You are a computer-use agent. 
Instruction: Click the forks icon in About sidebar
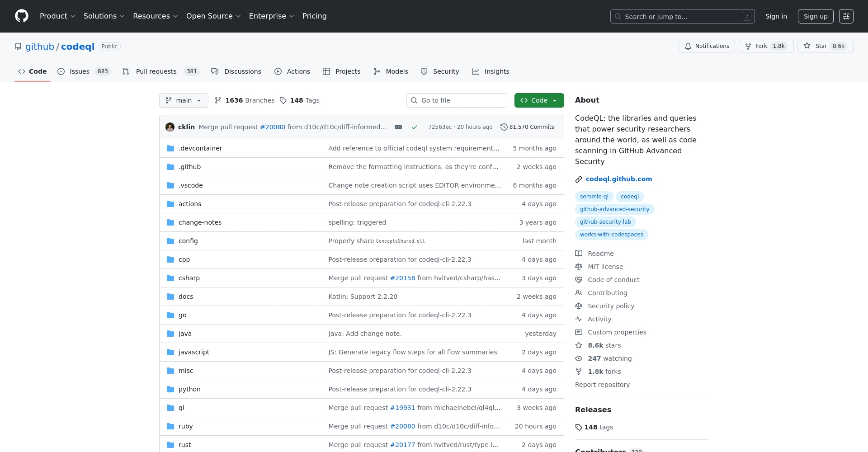point(579,372)
